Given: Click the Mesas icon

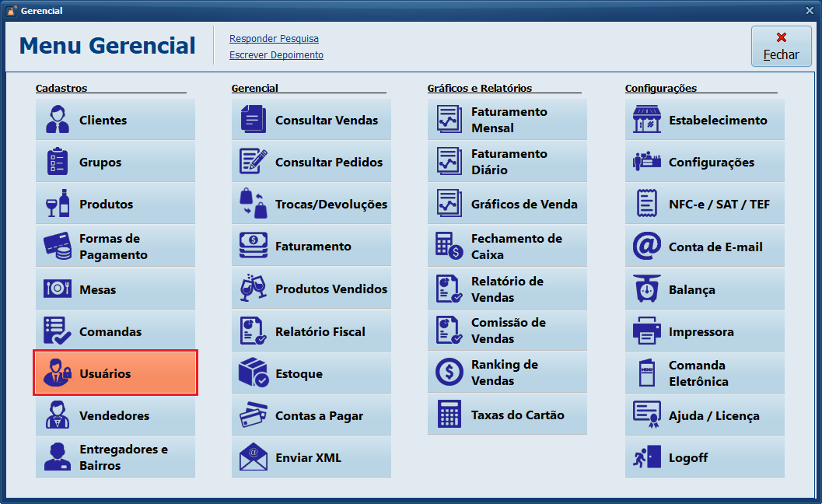Looking at the screenshot, I should (x=115, y=289).
